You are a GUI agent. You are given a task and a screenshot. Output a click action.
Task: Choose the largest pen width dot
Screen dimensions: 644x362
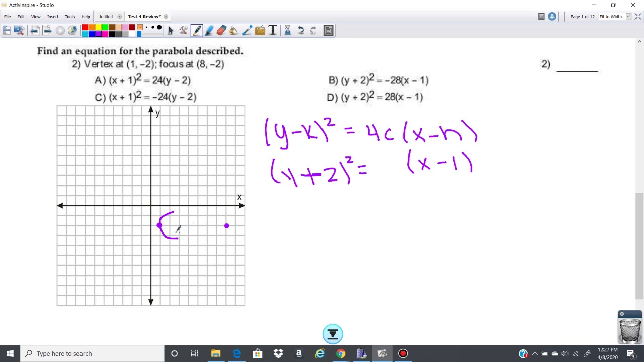tap(159, 28)
